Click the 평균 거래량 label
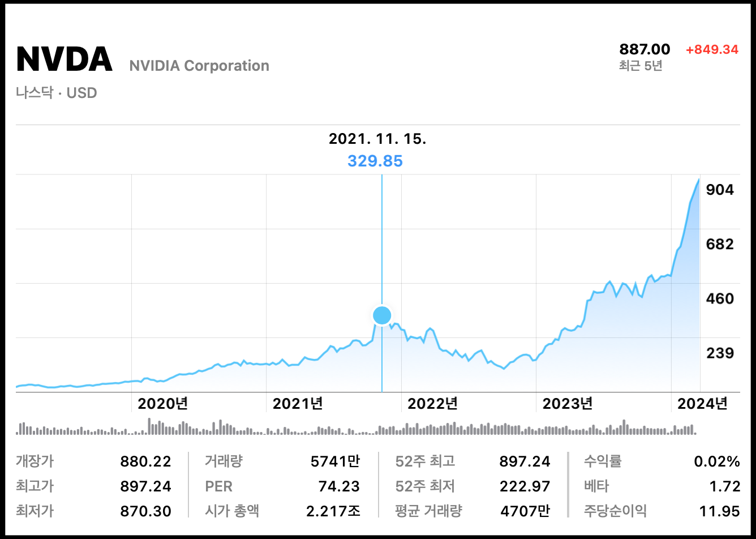 click(x=428, y=511)
